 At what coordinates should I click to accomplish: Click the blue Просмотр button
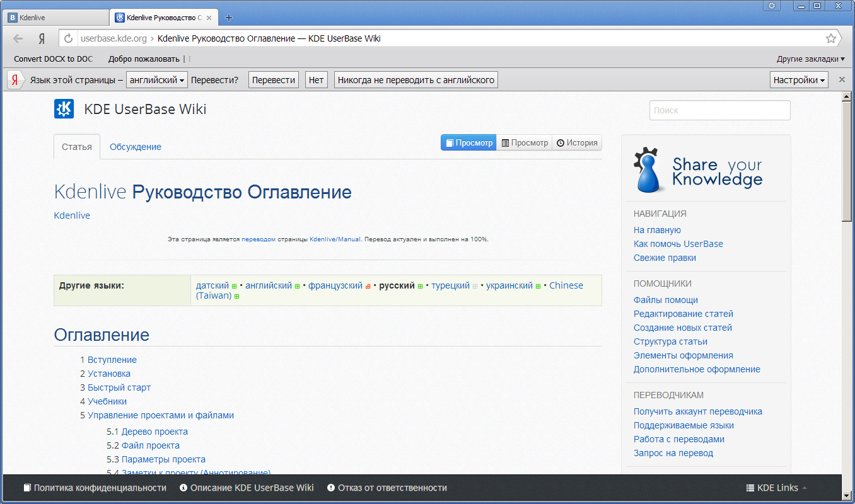(x=468, y=143)
